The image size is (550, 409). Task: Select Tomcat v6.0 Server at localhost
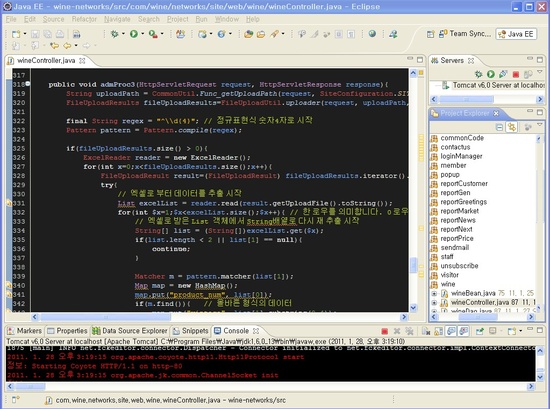[493, 85]
